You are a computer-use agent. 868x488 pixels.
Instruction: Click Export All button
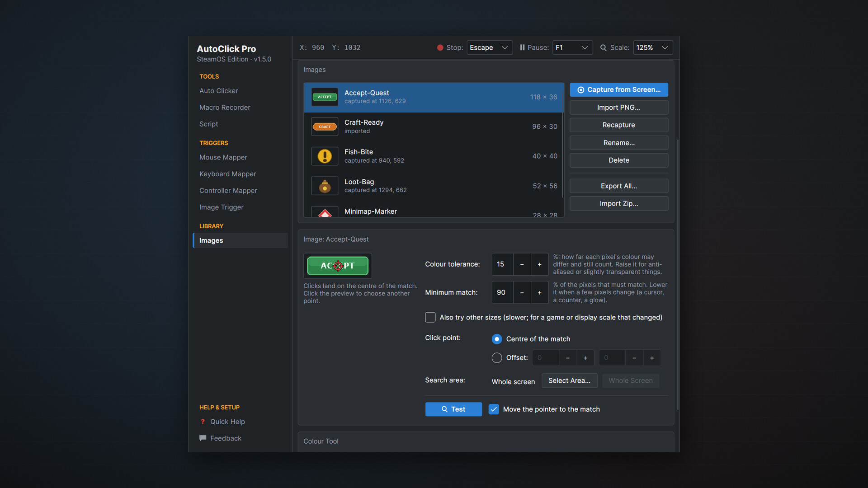coord(619,186)
